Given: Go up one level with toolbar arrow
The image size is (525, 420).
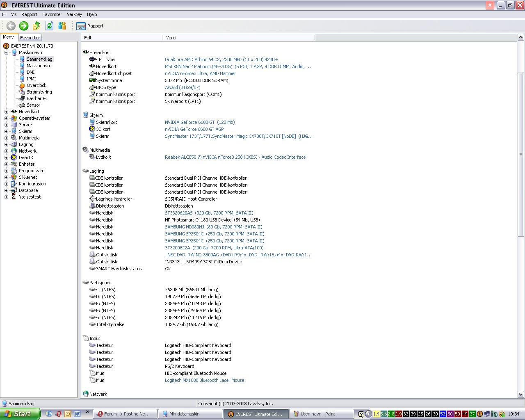Looking at the screenshot, I should click(x=37, y=26).
